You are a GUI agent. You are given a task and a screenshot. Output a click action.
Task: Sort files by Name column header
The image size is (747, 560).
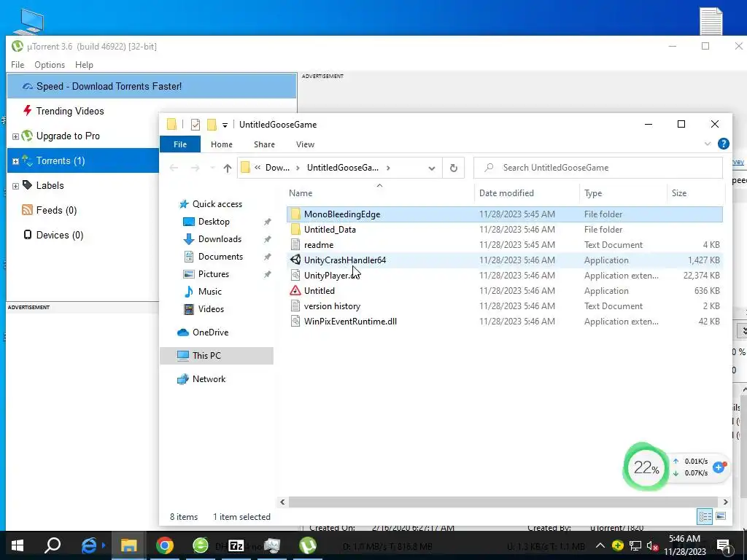click(x=379, y=192)
